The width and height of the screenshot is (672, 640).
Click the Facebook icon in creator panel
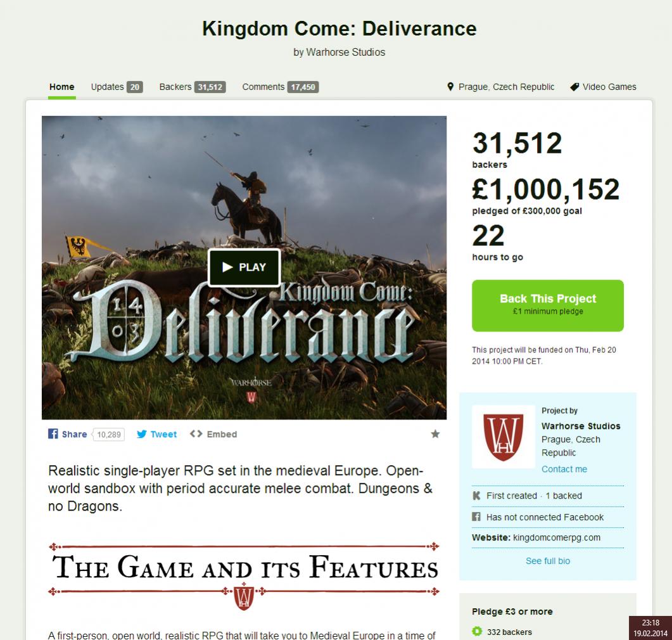coord(476,516)
